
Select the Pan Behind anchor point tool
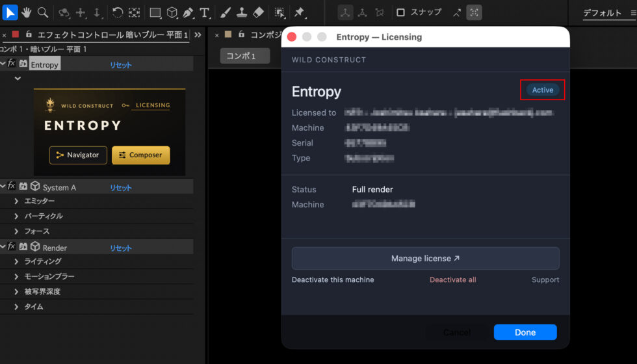[x=134, y=12]
